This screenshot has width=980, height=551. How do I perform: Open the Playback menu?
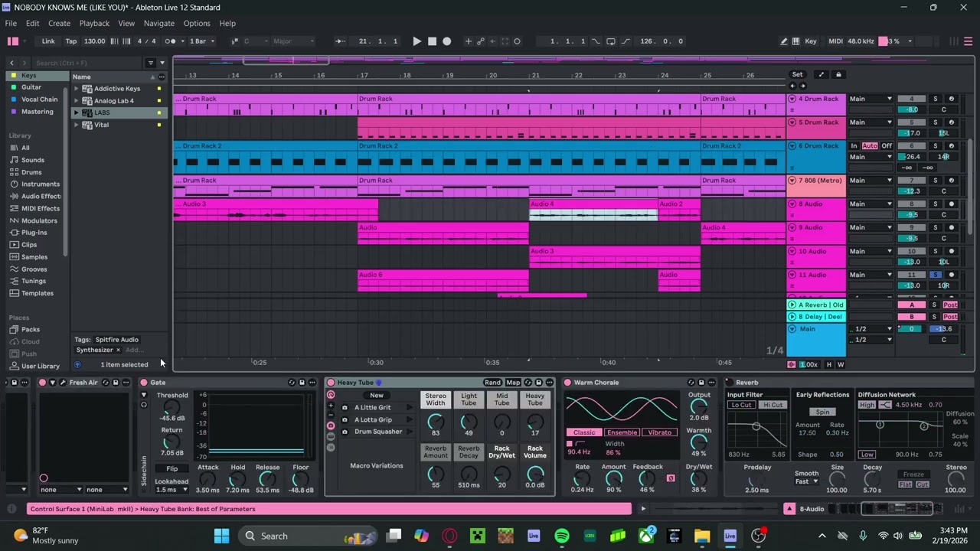[94, 24]
